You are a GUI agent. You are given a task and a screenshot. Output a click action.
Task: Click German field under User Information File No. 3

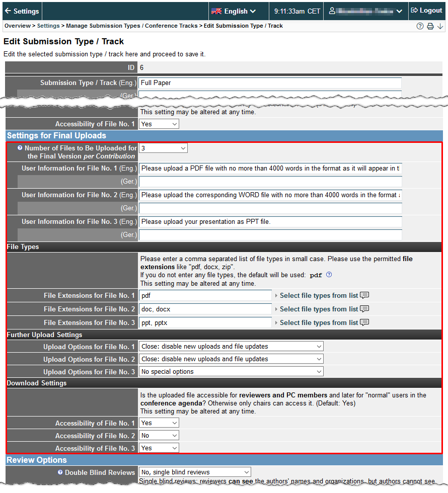[270, 235]
